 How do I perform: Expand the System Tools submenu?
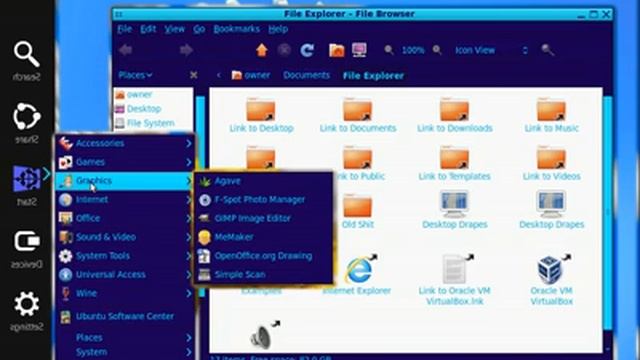124,256
